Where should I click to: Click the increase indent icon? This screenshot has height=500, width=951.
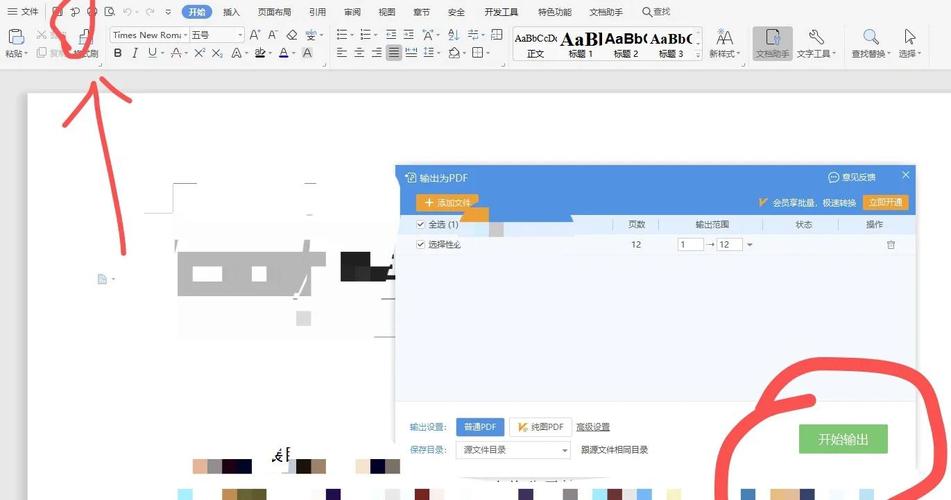tap(409, 35)
